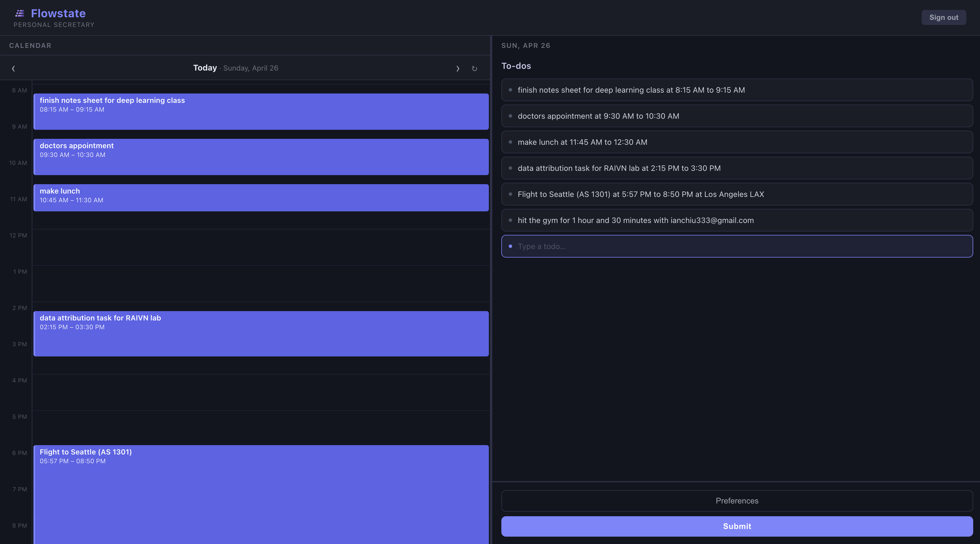Click the Flowstate app title
Image resolution: width=980 pixels, height=544 pixels.
tap(58, 14)
